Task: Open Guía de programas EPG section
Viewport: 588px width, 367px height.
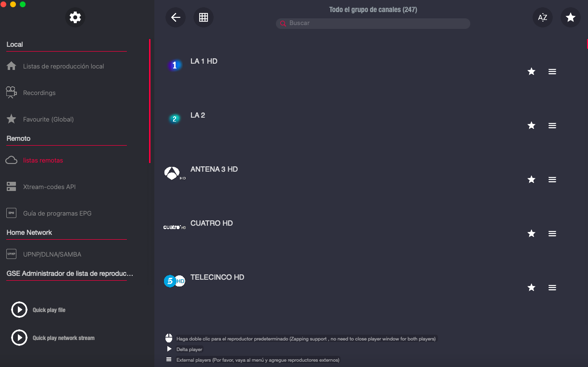Action: pos(57,213)
